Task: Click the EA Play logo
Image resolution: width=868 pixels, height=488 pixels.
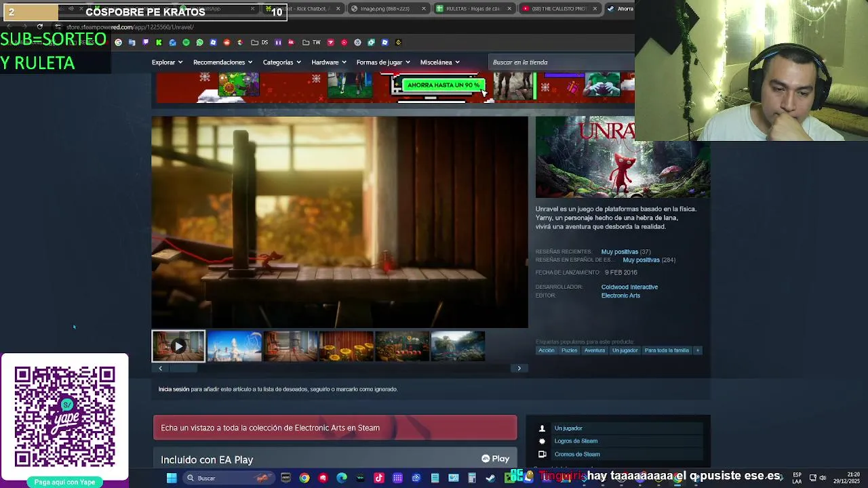Action: tap(496, 459)
